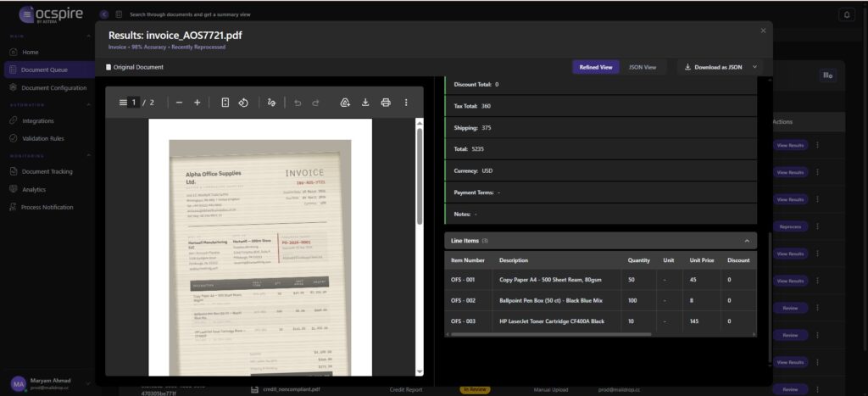Download the PDF file

(365, 103)
